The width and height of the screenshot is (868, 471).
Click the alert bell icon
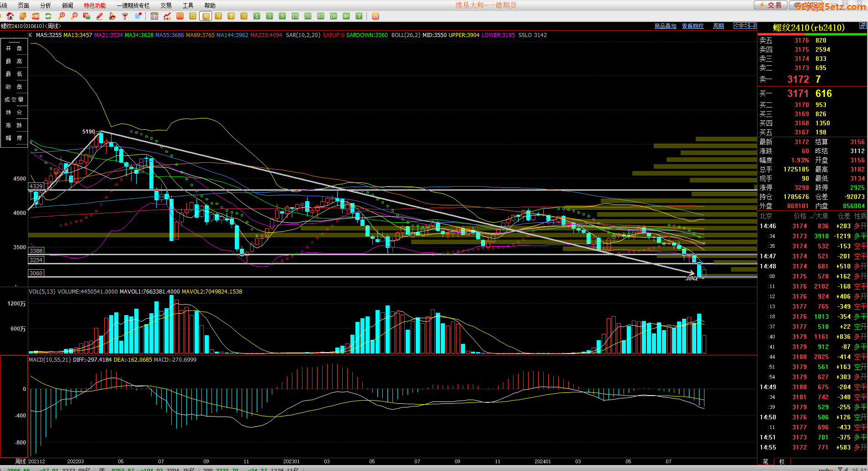click(112, 16)
